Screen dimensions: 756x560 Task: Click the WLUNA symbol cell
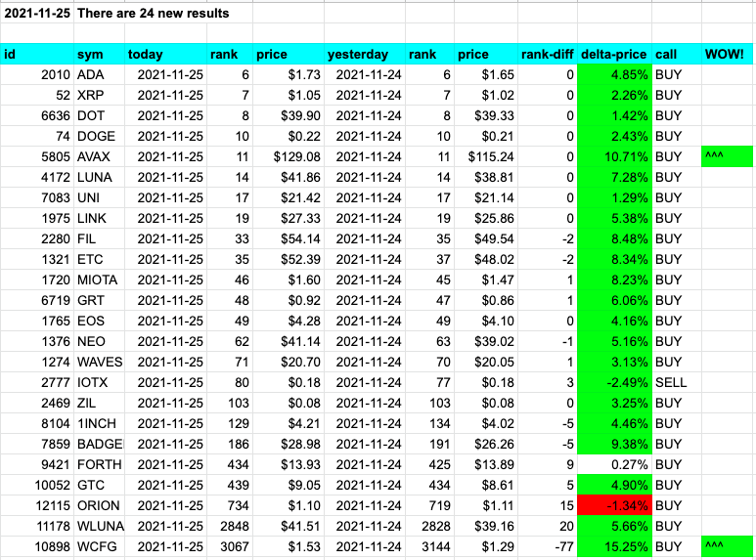tap(100, 526)
